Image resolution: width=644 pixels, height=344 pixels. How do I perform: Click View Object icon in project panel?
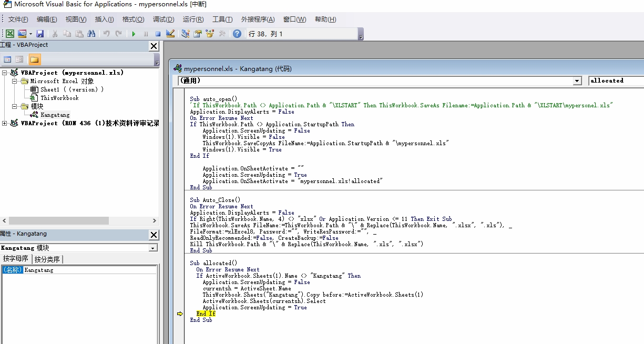tap(19, 59)
